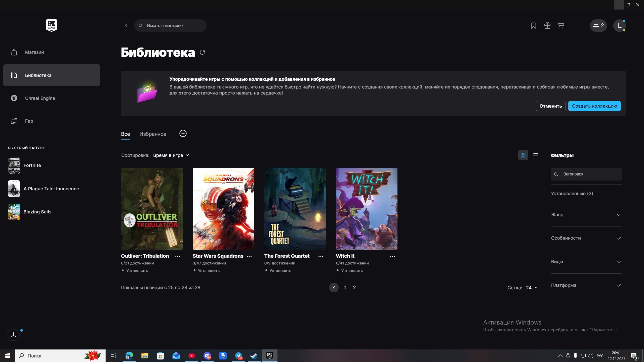Image resolution: width=644 pixels, height=362 pixels.
Task: Refresh the library with the refresh icon
Action: pos(203,52)
